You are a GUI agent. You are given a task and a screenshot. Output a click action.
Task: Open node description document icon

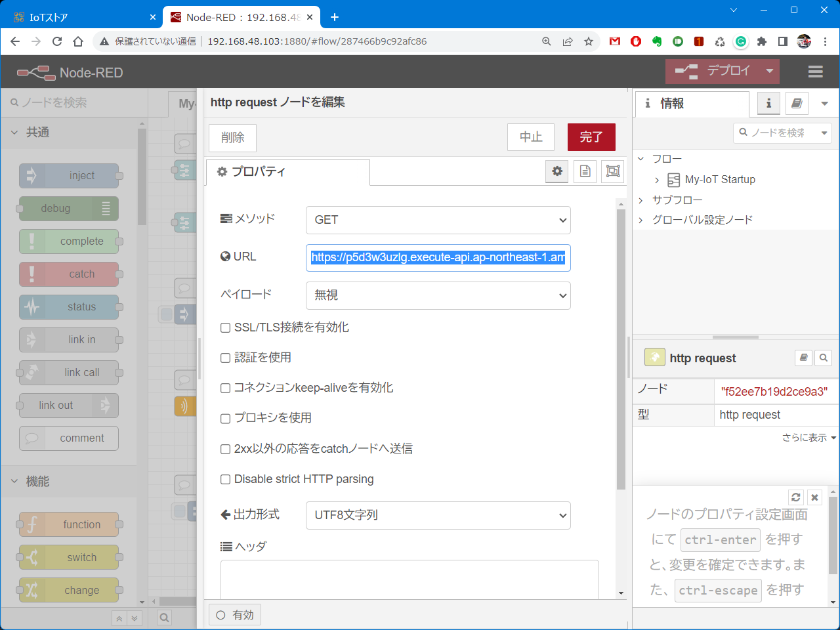585,171
